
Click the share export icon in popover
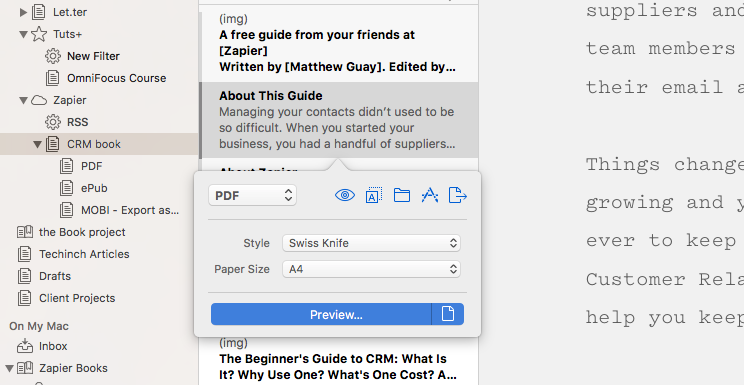click(458, 195)
